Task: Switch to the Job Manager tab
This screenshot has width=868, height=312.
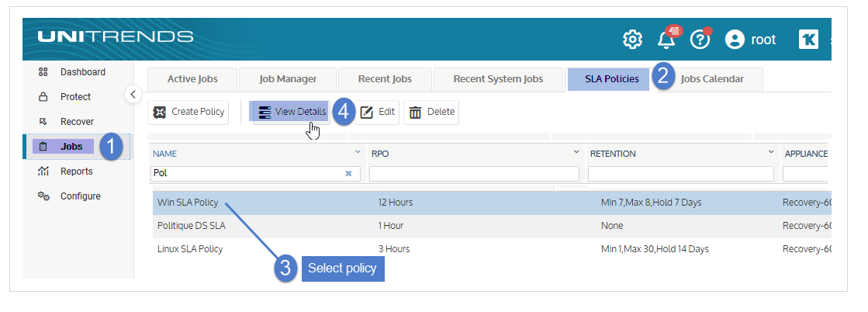Action: (x=288, y=79)
